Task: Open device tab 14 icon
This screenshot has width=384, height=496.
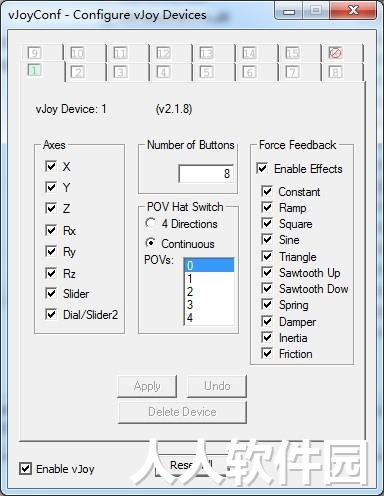Action: 249,53
